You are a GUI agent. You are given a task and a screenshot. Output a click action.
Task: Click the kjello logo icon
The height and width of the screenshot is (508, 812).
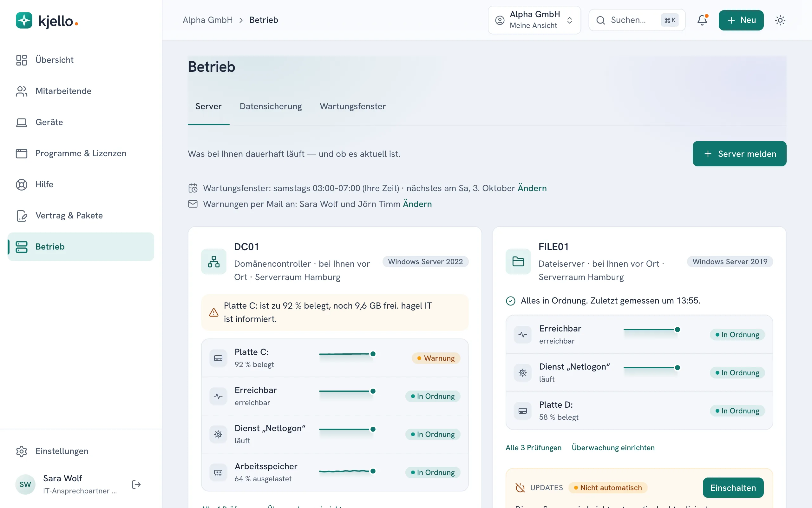point(24,21)
